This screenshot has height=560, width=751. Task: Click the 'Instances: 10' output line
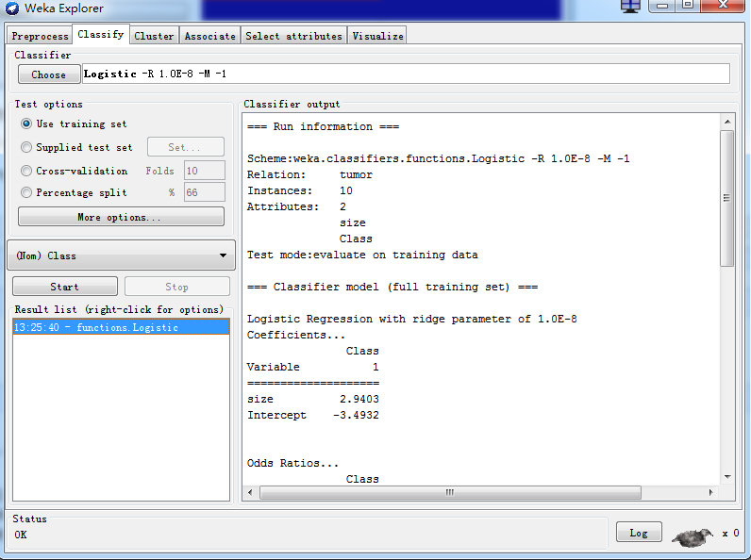(300, 190)
